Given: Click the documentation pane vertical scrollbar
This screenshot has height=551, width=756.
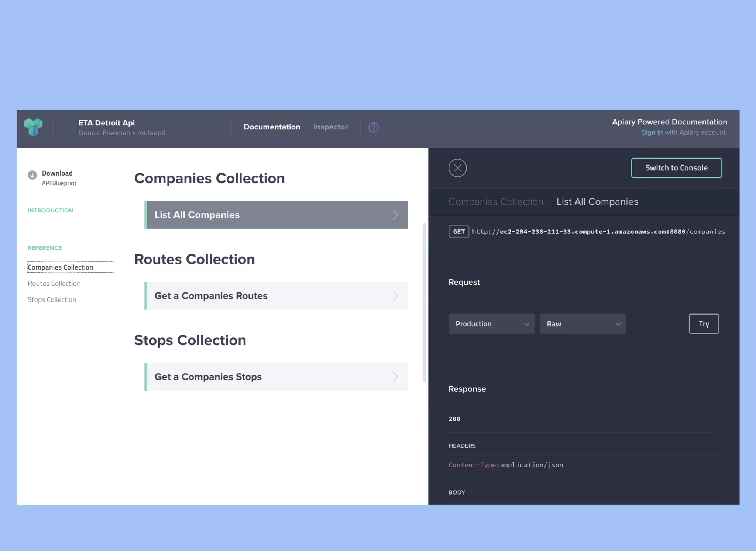Looking at the screenshot, I should 425,302.
